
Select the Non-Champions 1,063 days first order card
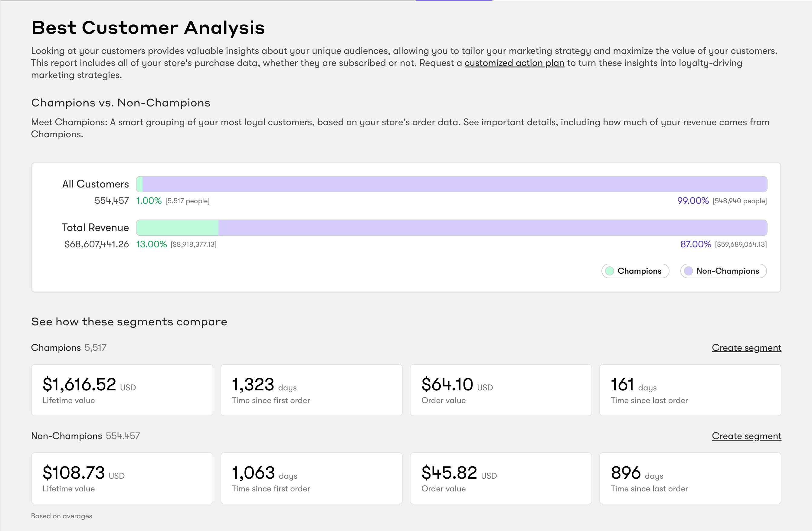(311, 478)
